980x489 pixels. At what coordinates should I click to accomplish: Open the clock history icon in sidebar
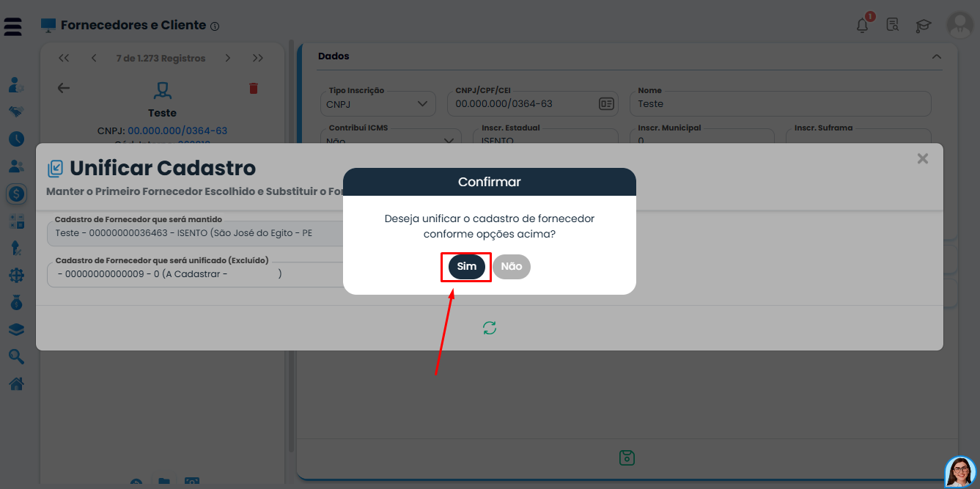click(16, 139)
